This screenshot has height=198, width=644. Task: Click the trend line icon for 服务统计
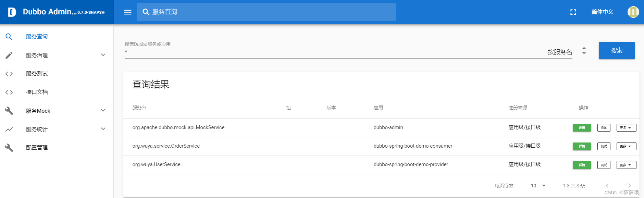(9, 129)
